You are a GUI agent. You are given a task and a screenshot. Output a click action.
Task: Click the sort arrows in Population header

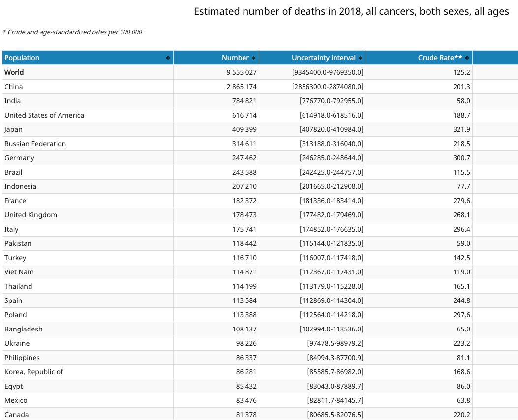pyautogui.click(x=168, y=58)
